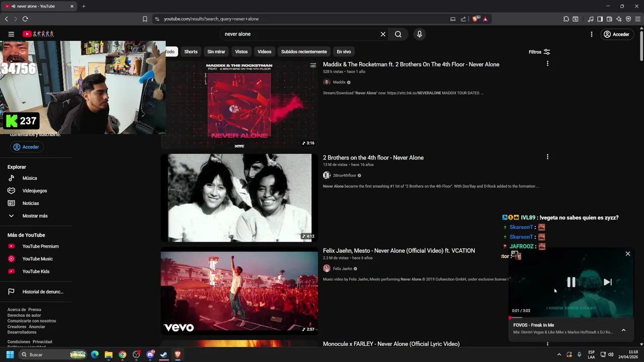Open the Felix Jaehn channel link
This screenshot has height=362, width=644.
pyautogui.click(x=343, y=268)
